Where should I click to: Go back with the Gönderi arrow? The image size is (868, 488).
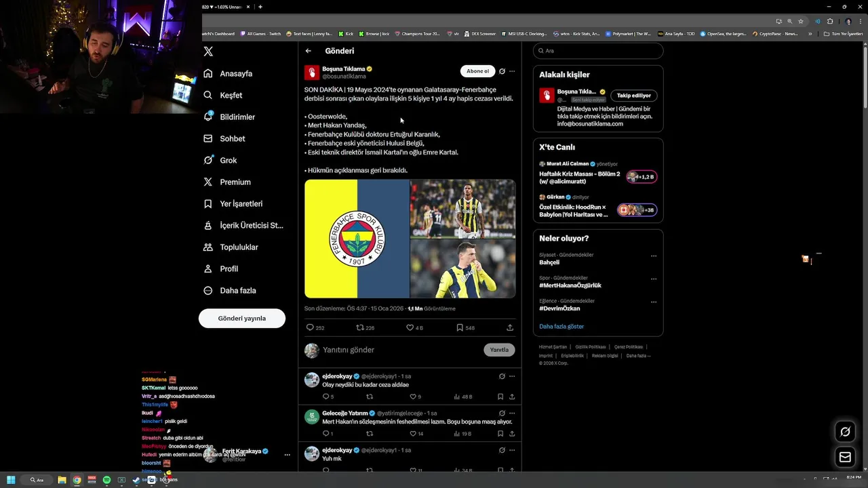pos(309,51)
